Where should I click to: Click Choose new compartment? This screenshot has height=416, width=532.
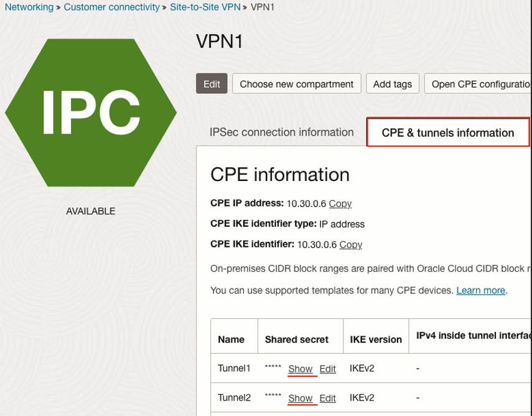click(297, 83)
